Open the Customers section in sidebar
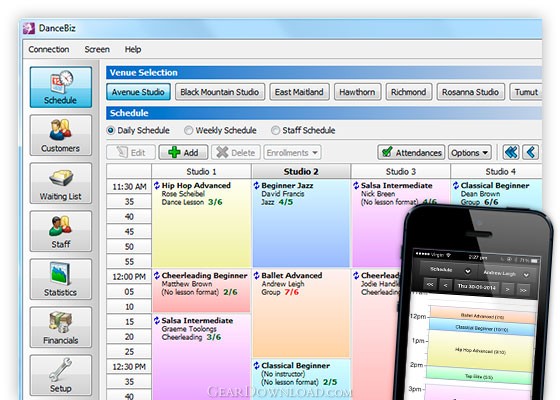This screenshot has width=560, height=400. (61, 135)
